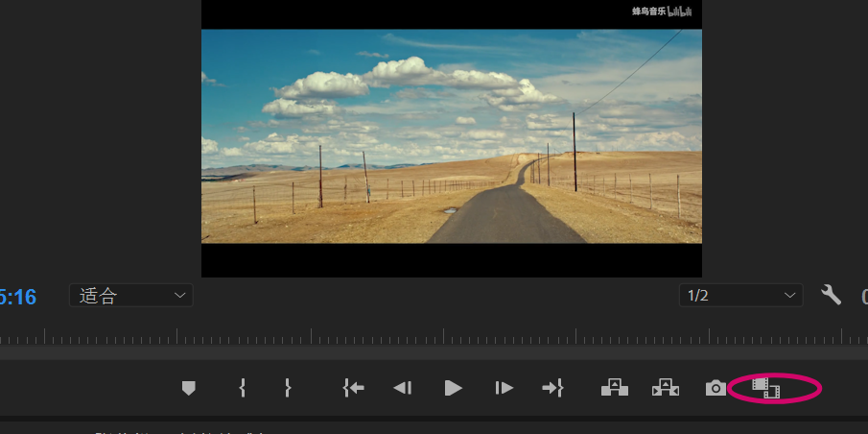Click the cut-off duration timecode beside the wrench
The image size is (868, 434).
pyautogui.click(x=865, y=297)
